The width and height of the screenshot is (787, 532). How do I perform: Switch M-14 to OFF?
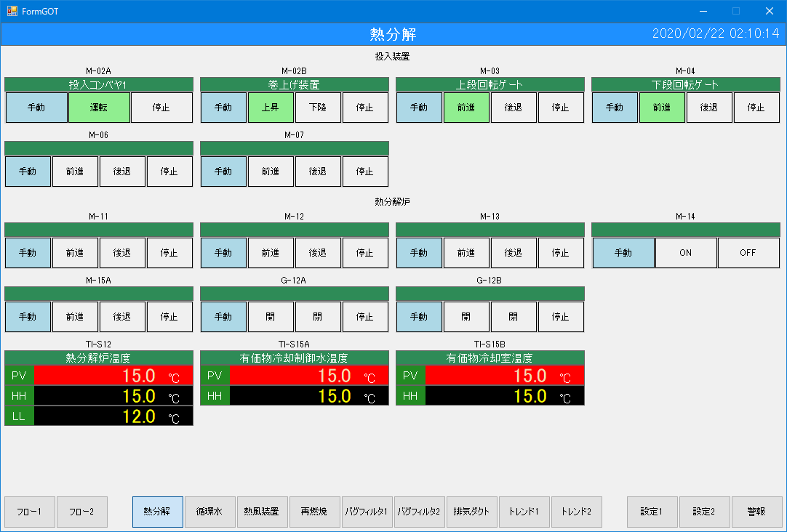(748, 253)
